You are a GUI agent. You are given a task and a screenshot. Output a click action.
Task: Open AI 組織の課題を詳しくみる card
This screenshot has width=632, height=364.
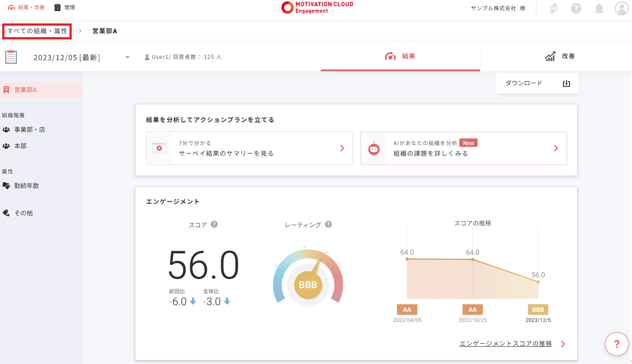click(x=463, y=148)
